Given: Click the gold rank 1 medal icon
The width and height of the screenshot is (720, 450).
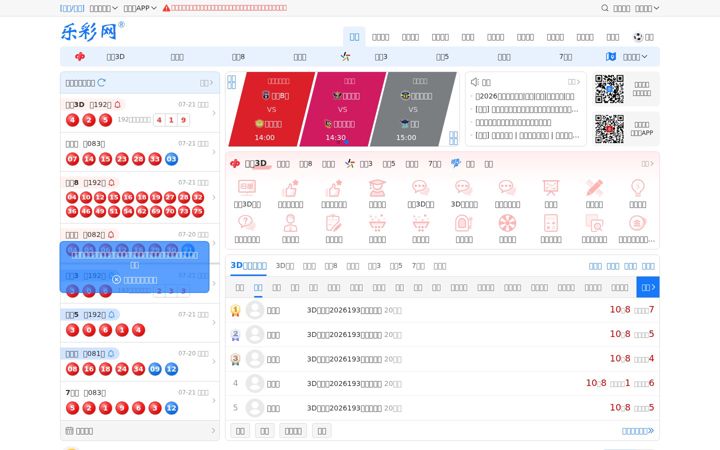Looking at the screenshot, I should (x=235, y=310).
